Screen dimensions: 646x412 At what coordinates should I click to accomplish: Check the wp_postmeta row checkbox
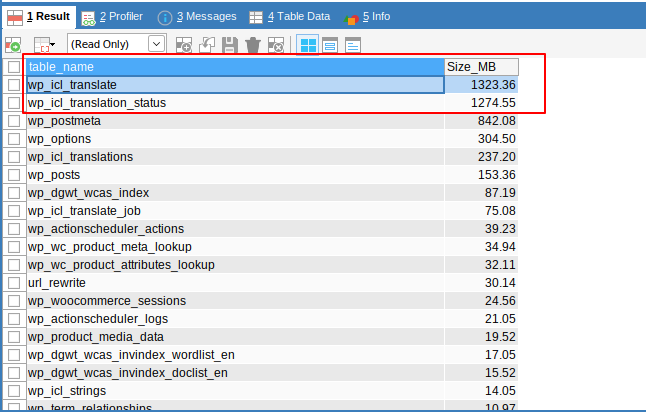pos(14,121)
